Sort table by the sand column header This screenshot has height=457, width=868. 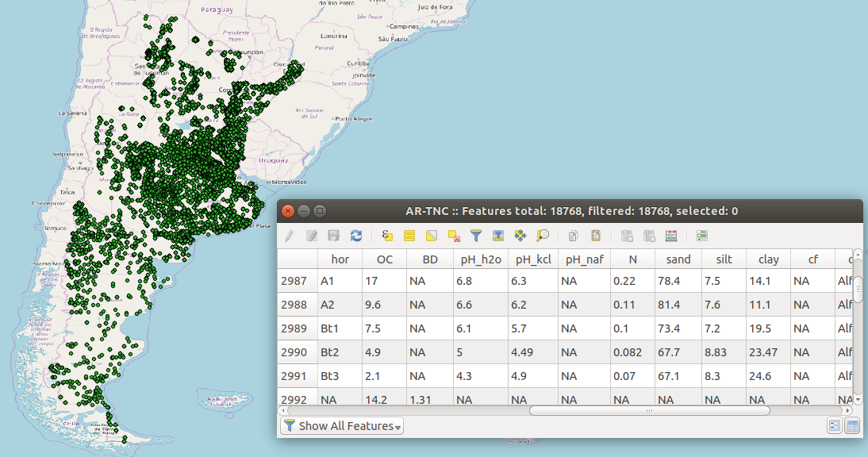click(678, 259)
